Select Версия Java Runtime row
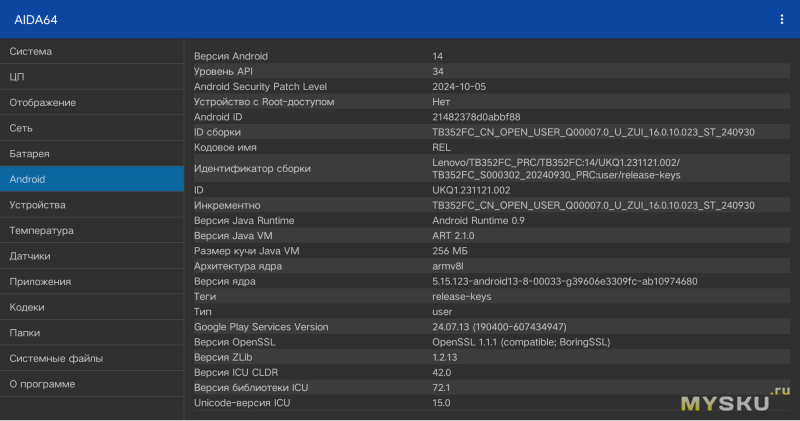 [x=492, y=220]
